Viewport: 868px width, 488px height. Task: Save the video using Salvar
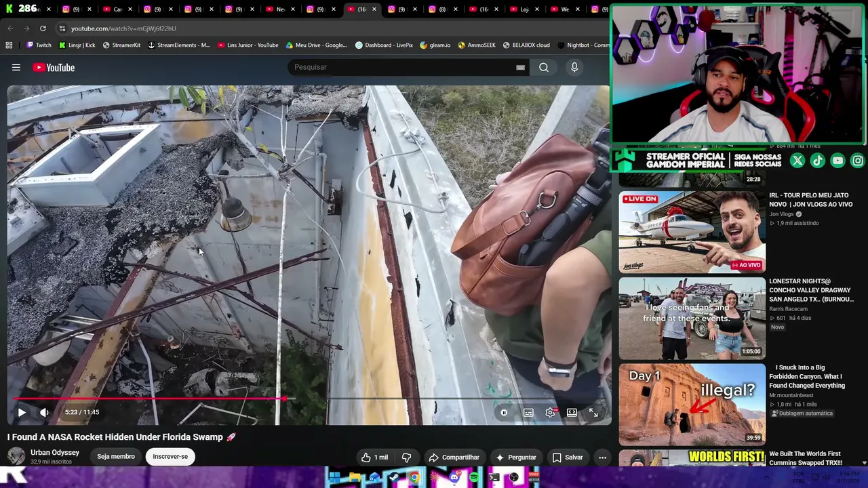pos(568,457)
